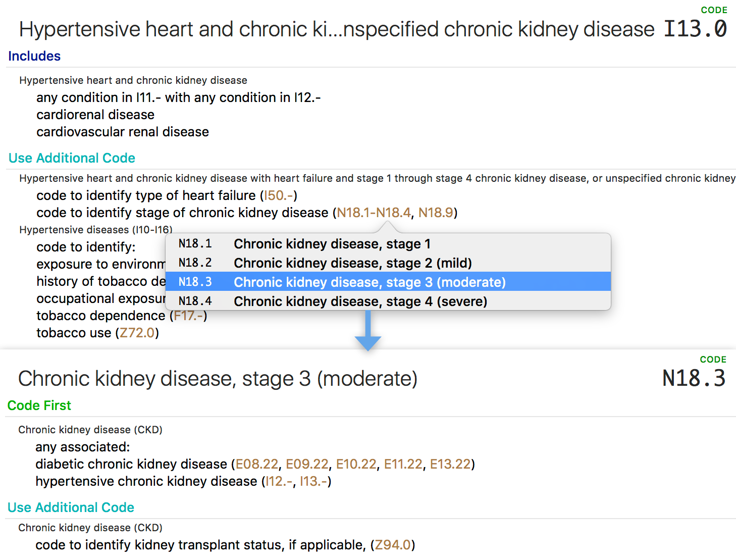Click the N18.1-N18.4 code range link
The image size is (736, 560).
[374, 213]
